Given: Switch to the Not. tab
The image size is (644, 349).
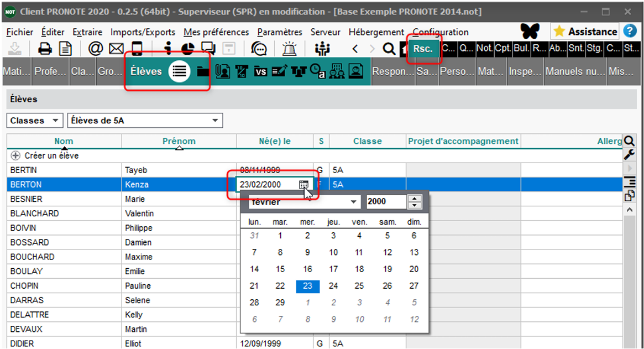Looking at the screenshot, I should 484,49.
